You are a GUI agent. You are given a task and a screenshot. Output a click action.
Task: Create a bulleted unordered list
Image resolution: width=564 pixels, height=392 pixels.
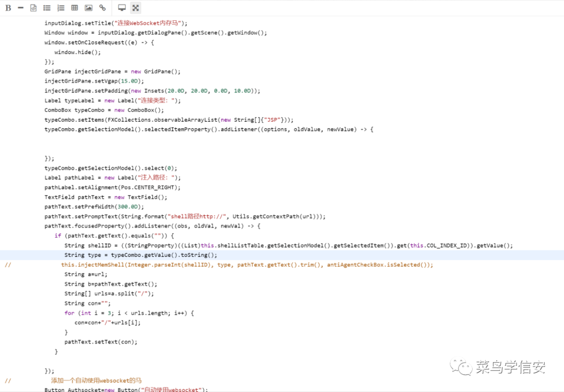[47, 8]
